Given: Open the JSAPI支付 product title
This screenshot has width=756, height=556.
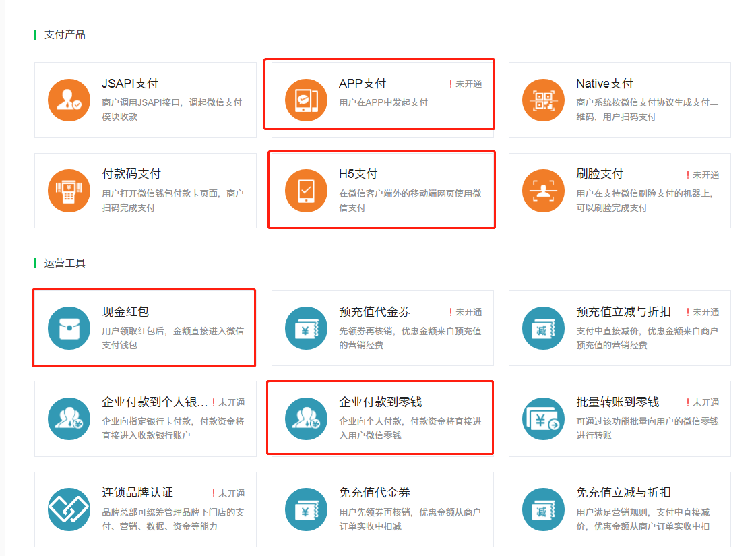Looking at the screenshot, I should click(129, 84).
